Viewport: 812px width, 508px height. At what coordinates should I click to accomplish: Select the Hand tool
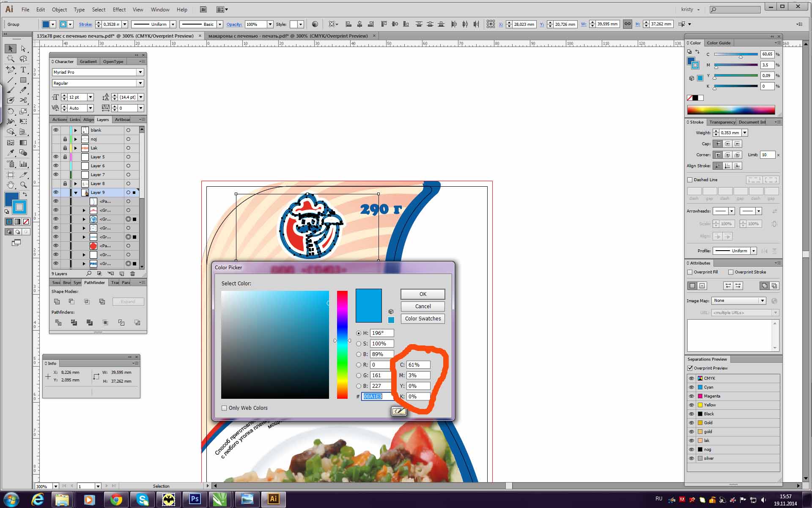click(11, 185)
